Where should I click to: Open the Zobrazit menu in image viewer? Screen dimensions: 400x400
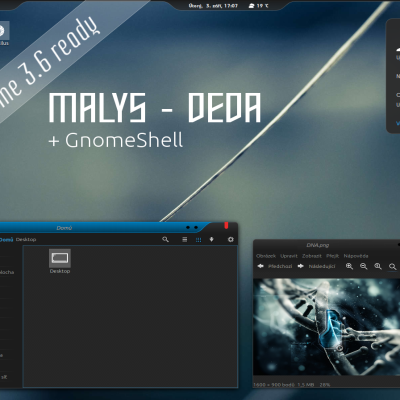pyautogui.click(x=312, y=256)
